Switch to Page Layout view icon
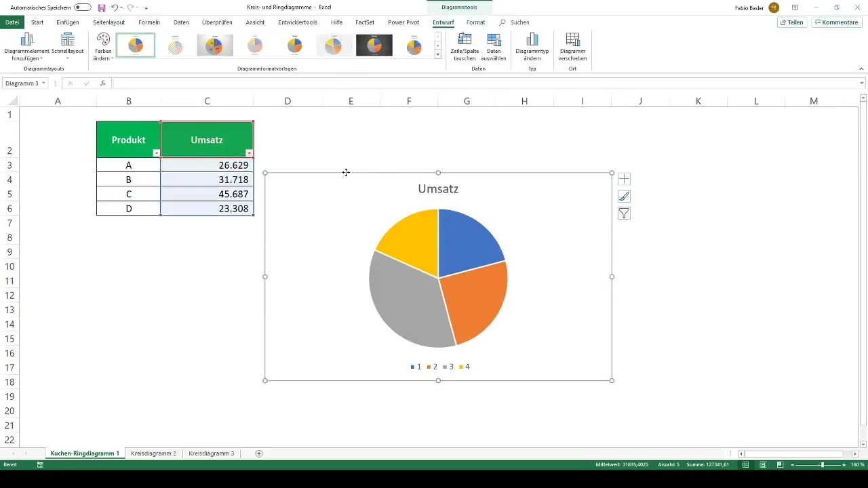The width and height of the screenshot is (868, 488). click(x=763, y=465)
